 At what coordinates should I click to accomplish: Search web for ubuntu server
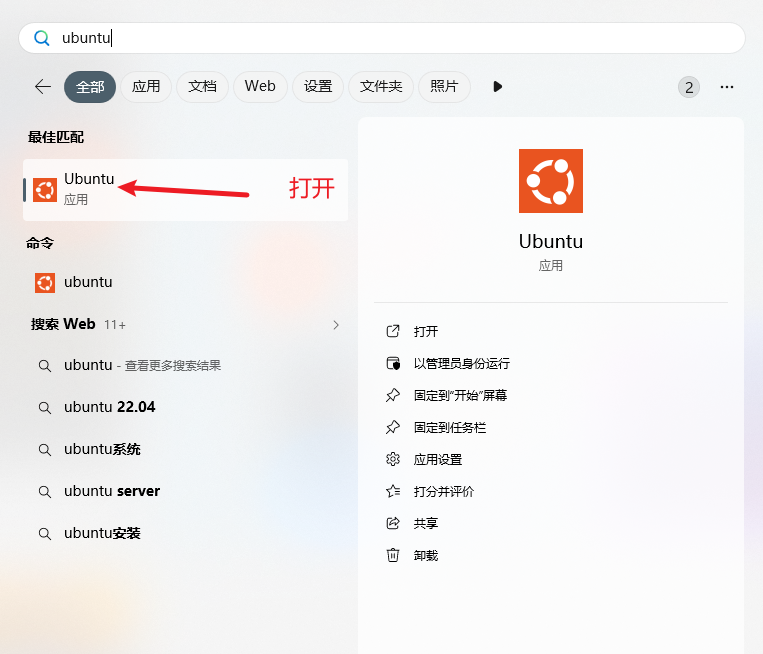185,491
